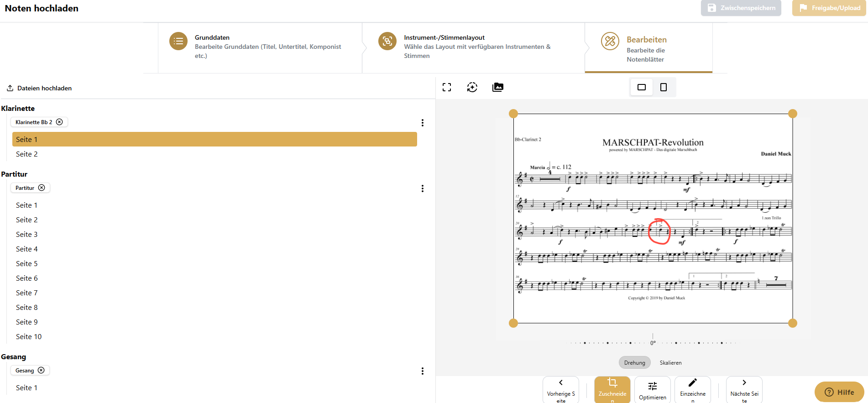Select Partitur Seite 5
The height and width of the screenshot is (403, 868).
pos(214,263)
